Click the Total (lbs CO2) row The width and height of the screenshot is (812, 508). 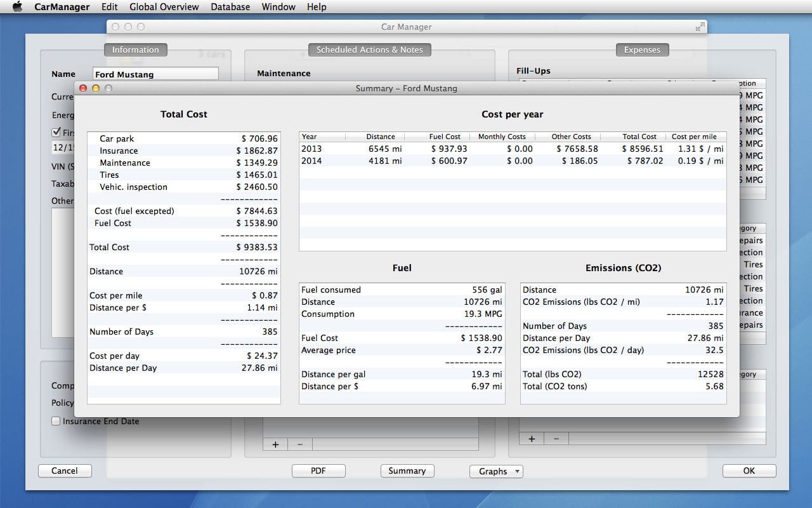623,374
